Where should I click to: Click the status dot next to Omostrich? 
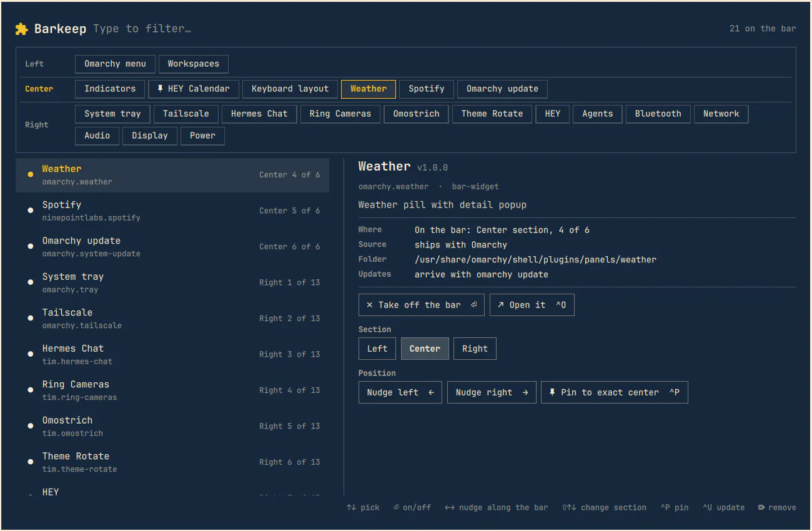coord(30,426)
